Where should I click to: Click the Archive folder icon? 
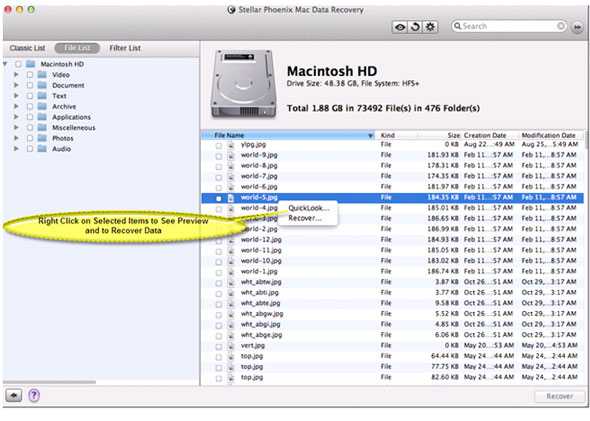pos(43,106)
